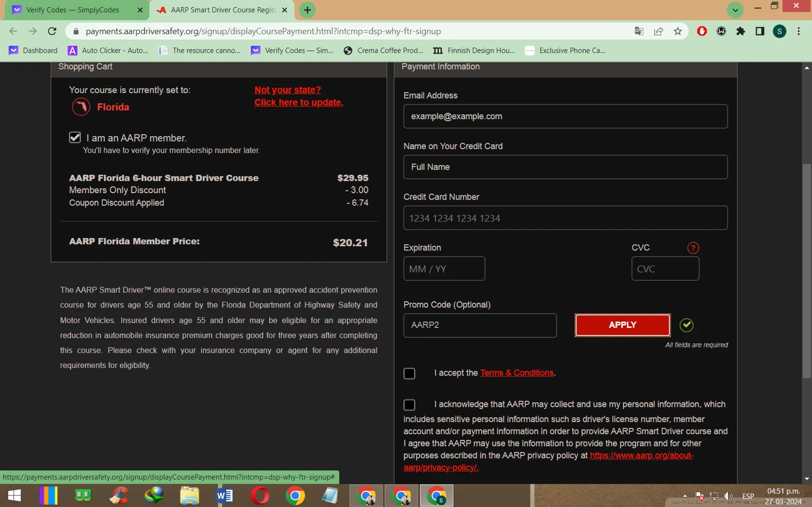The image size is (812, 507).
Task: Click the browser address bar URL
Action: pyautogui.click(x=263, y=31)
